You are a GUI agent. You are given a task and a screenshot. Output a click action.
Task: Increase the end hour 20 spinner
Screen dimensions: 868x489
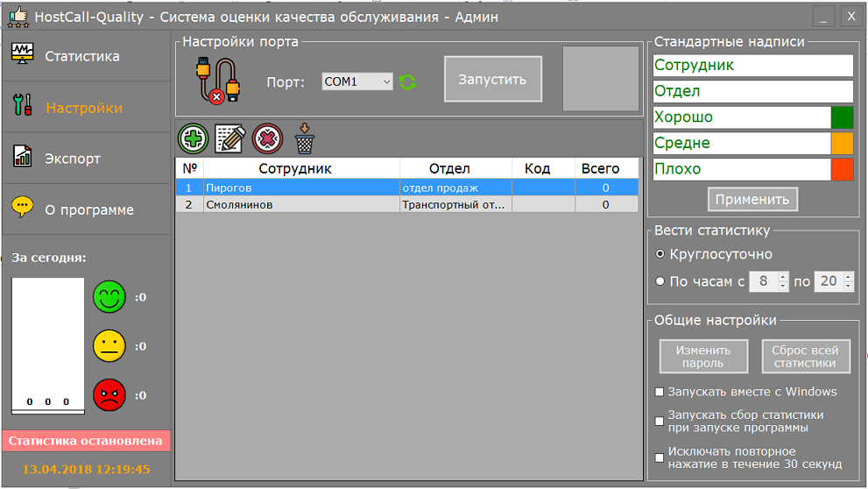point(849,276)
